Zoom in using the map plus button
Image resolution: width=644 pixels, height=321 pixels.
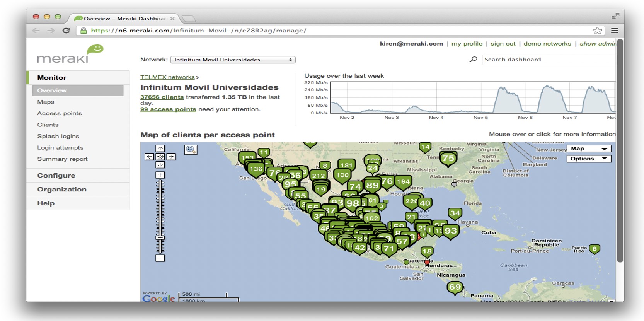click(160, 175)
